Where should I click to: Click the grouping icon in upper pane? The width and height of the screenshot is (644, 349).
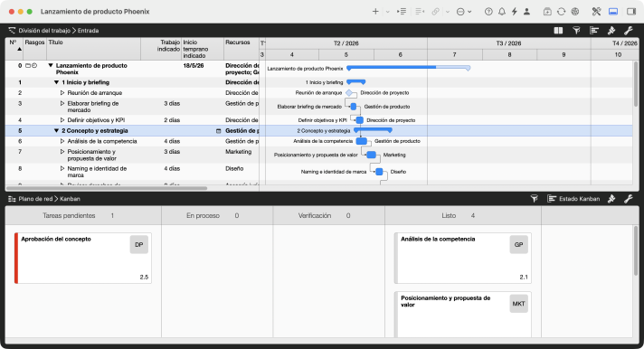tap(594, 31)
